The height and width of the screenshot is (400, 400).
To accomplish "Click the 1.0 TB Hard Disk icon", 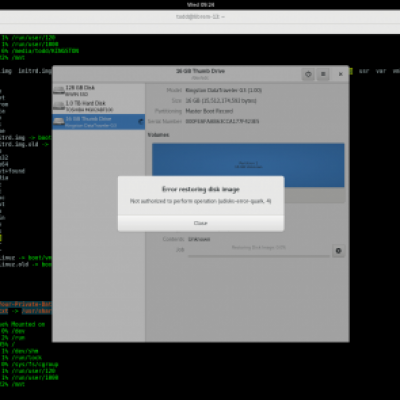I will point(59,106).
